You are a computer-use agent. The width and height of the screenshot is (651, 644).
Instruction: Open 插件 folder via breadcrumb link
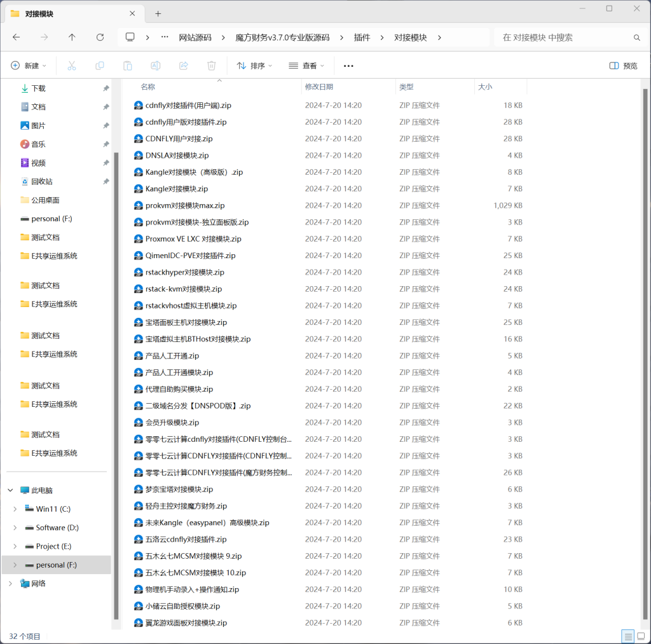tap(362, 38)
